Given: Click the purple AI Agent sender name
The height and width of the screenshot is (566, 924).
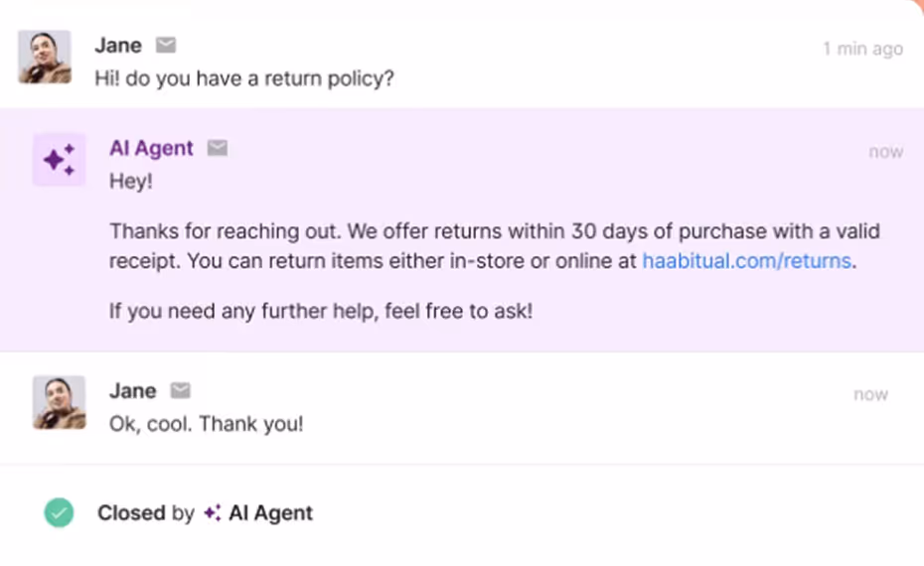Looking at the screenshot, I should [151, 148].
